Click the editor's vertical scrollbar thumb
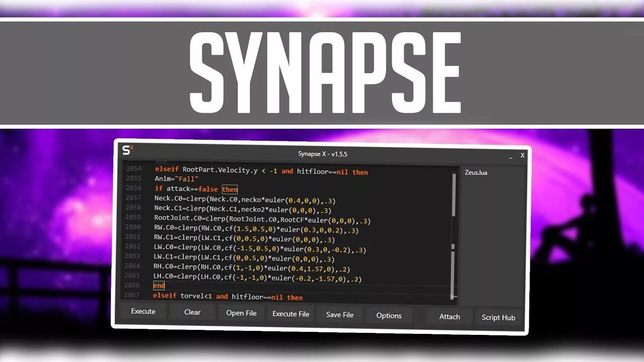This screenshot has width=644, height=362. tap(454, 195)
